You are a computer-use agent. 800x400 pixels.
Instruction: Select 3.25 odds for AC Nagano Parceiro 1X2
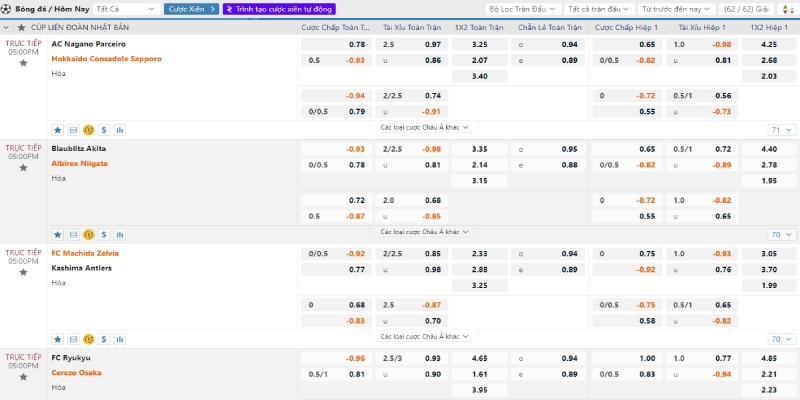(x=480, y=45)
